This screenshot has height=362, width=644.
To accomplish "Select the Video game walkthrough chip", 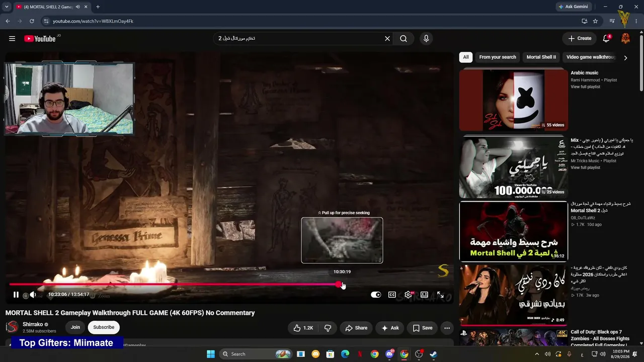I will (590, 57).
